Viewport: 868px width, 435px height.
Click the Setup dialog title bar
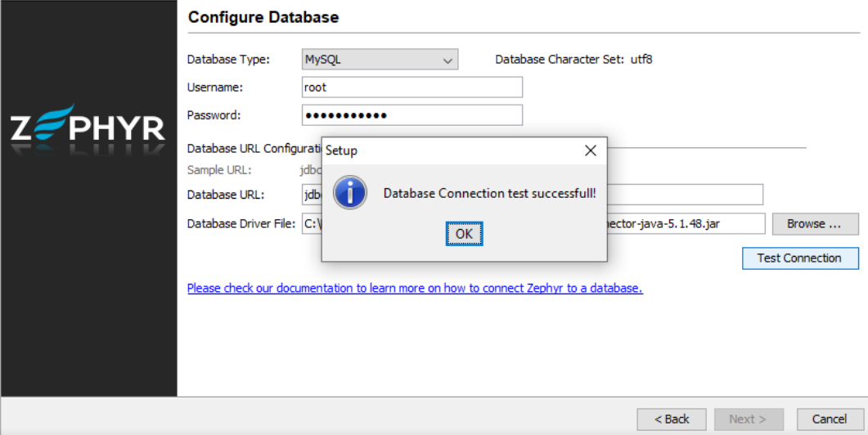click(x=450, y=150)
